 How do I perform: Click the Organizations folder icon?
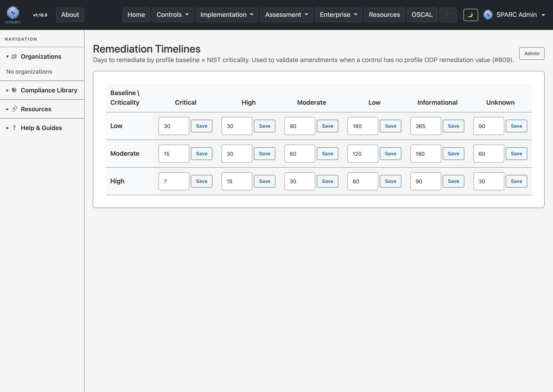[14, 57]
